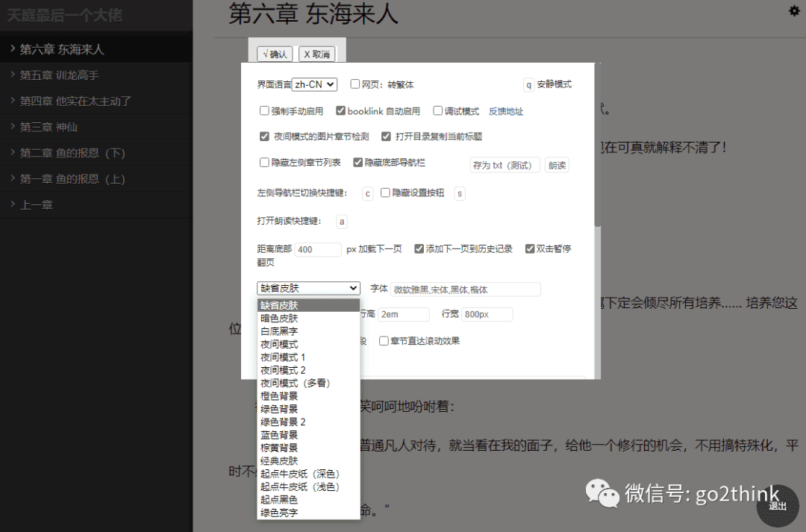Enable the 网页：转繁体 checkbox
The image size is (806, 532).
click(355, 84)
